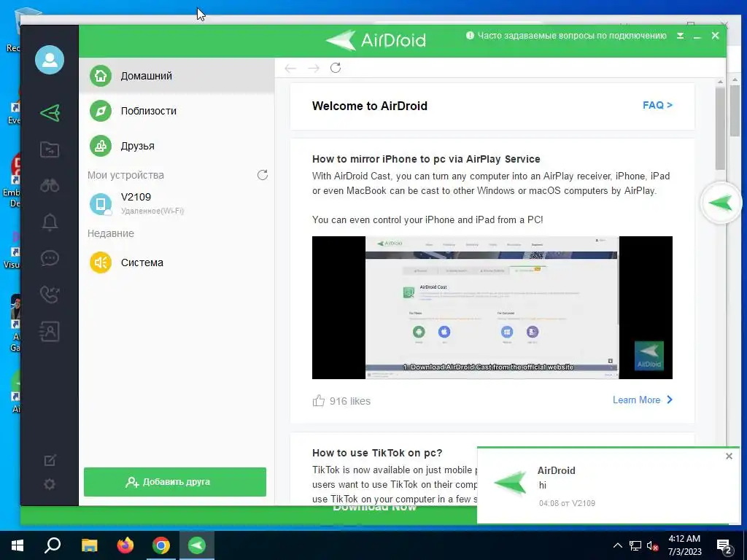Click the floating green paper-plane button

coord(721,203)
